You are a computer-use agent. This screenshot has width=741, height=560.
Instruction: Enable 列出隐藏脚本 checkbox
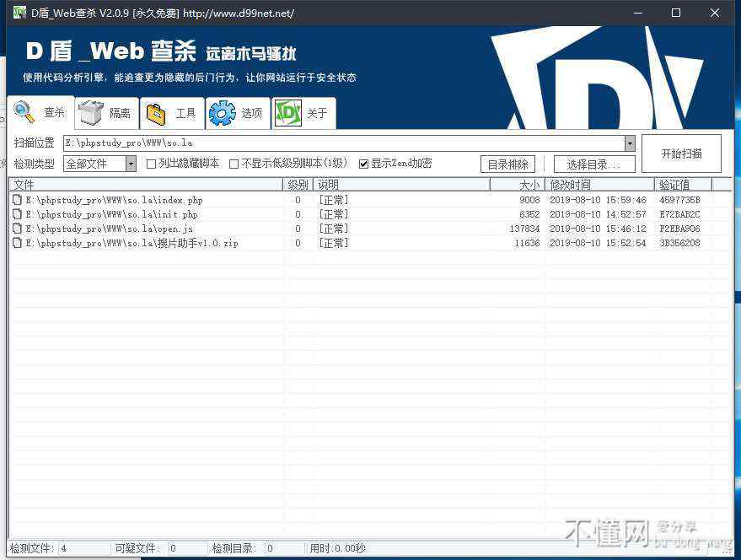pyautogui.click(x=151, y=164)
